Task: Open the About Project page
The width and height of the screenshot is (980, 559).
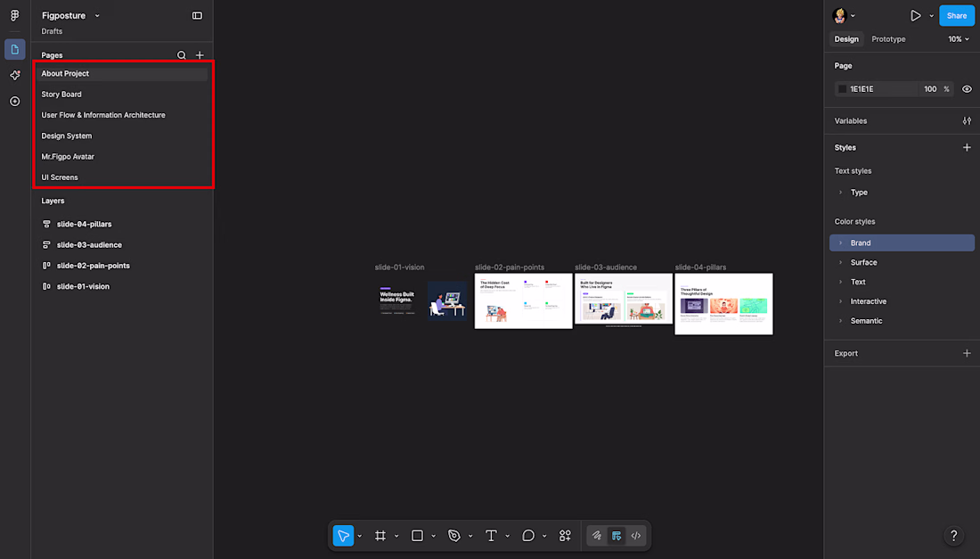Action: (121, 74)
